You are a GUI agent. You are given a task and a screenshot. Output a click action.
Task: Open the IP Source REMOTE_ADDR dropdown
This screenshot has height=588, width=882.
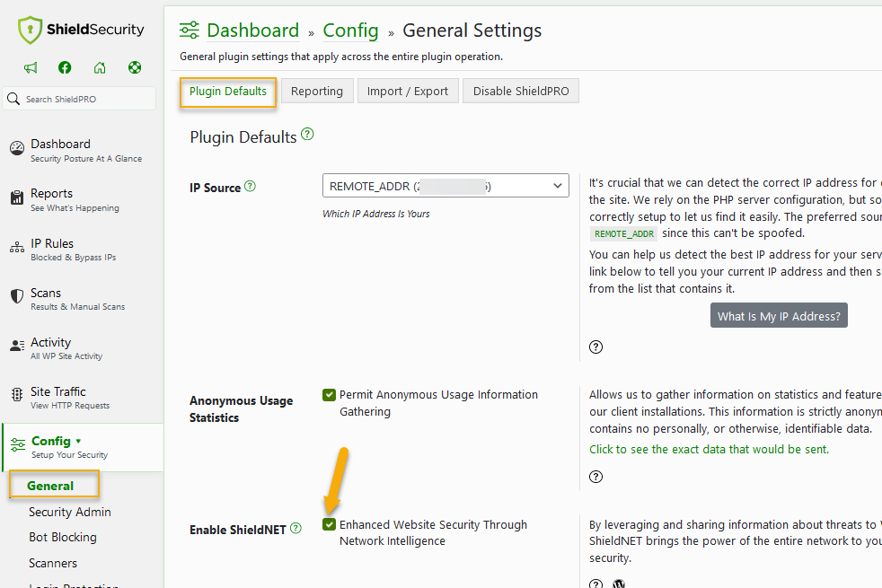[445, 186]
